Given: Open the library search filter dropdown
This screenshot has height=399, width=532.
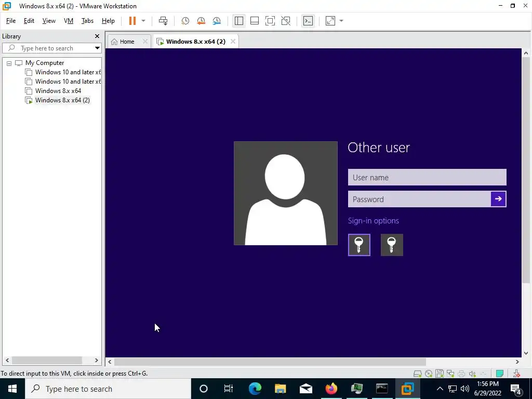Looking at the screenshot, I should coord(97,48).
